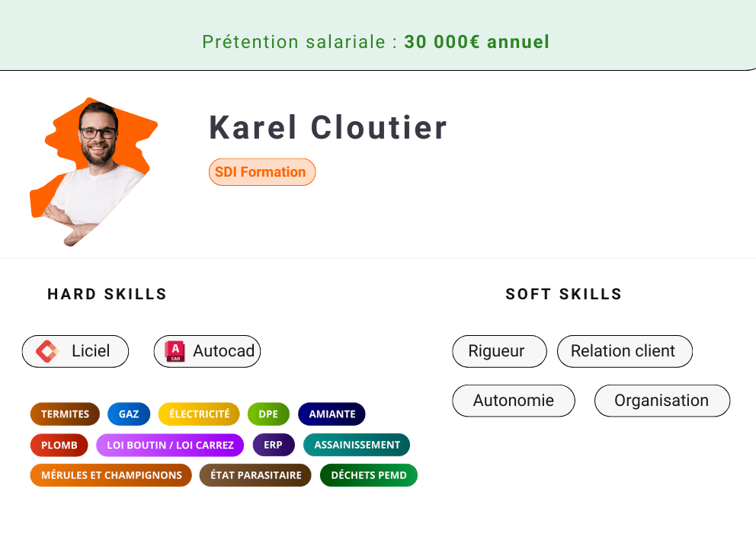756x556 pixels.
Task: Click the Autonomie soft skill pill
Action: click(x=514, y=401)
